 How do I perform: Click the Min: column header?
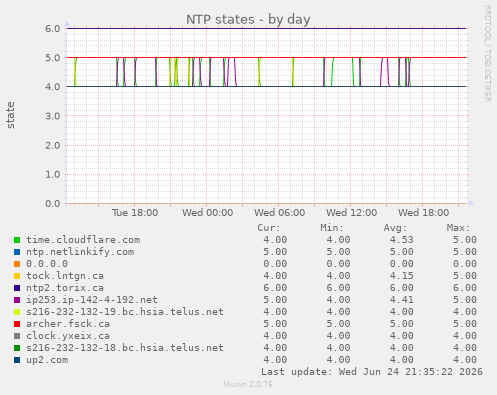tap(332, 228)
